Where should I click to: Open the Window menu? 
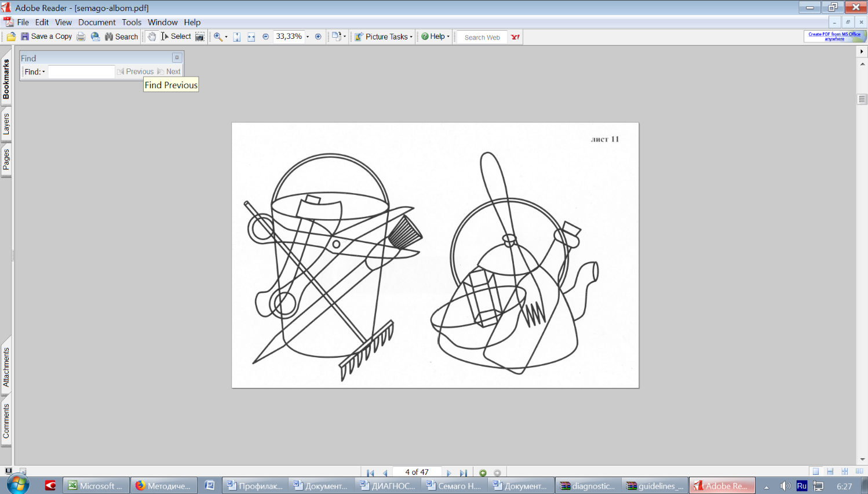162,22
